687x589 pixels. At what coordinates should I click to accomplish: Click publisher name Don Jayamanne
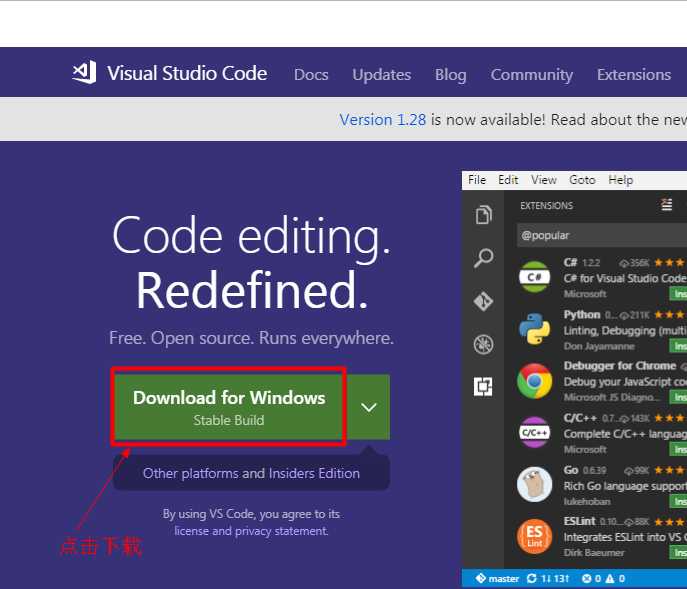click(x=599, y=346)
